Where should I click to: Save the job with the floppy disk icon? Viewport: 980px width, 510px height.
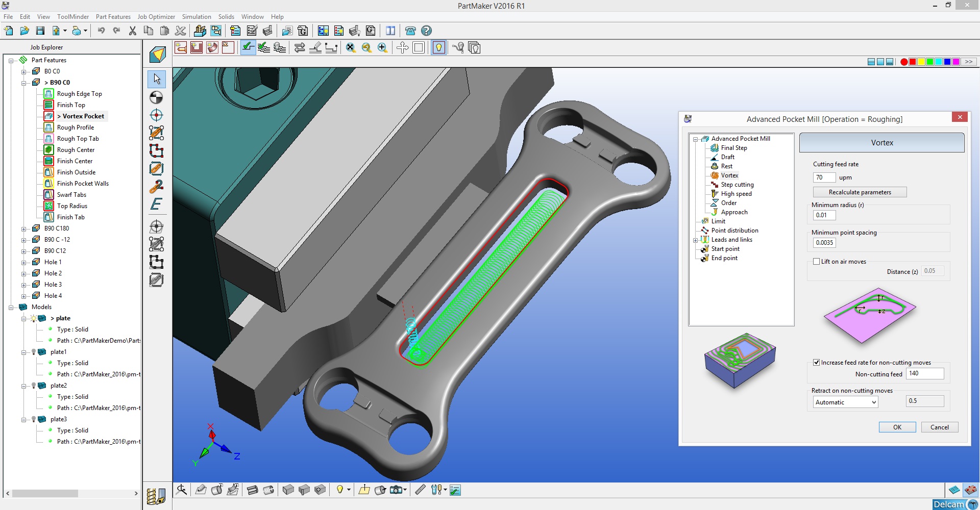40,31
